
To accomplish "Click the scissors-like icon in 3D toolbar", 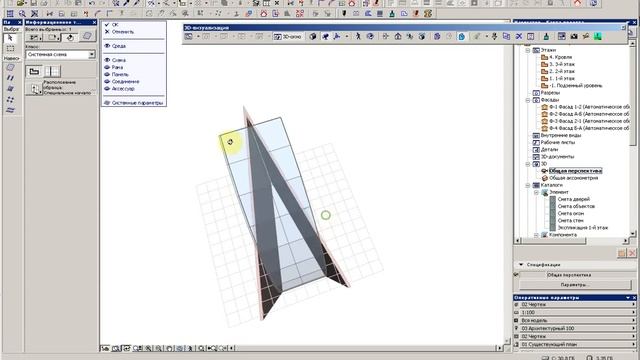I will [519, 37].
